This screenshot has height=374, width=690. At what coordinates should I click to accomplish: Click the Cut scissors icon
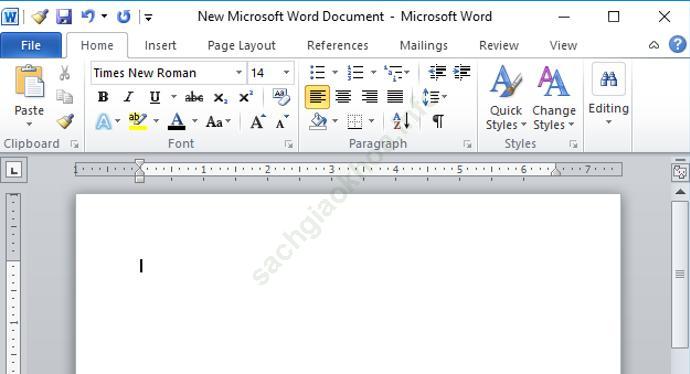click(65, 73)
